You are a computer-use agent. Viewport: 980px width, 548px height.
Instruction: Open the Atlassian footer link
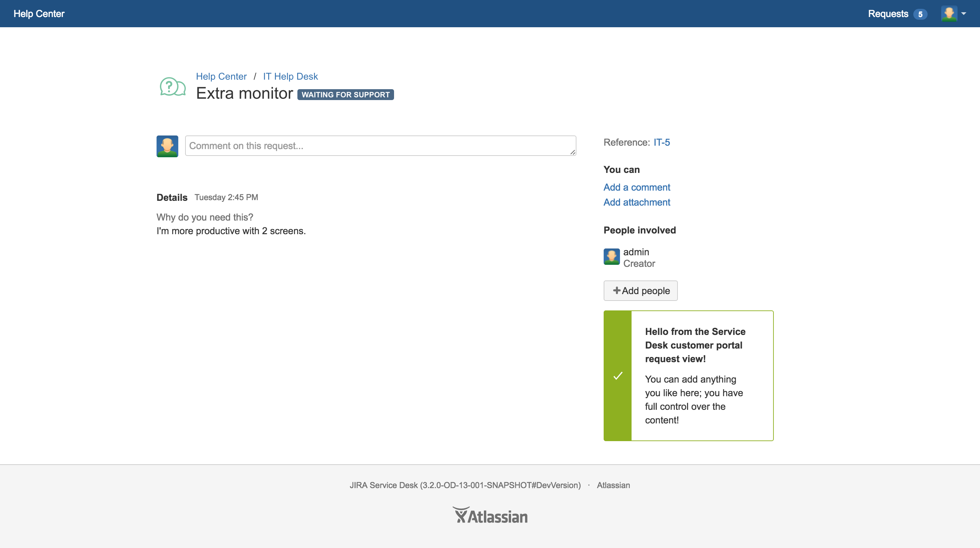click(613, 485)
